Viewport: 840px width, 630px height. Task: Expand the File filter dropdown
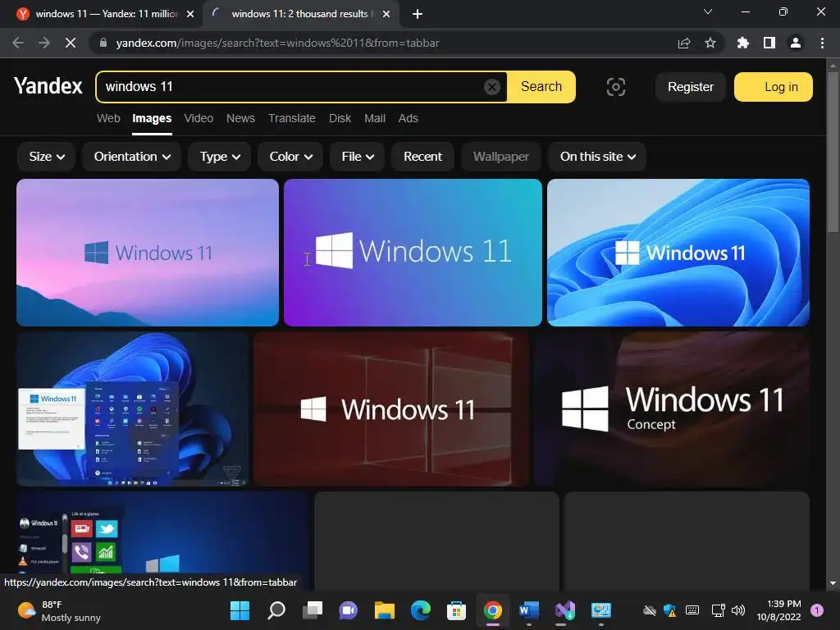[x=358, y=157]
